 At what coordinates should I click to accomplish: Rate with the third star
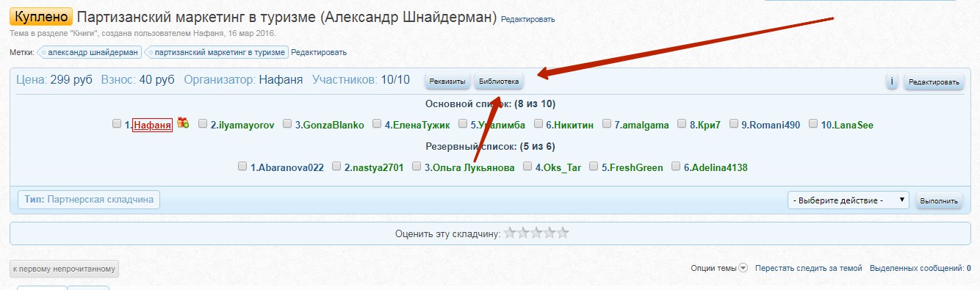536,233
